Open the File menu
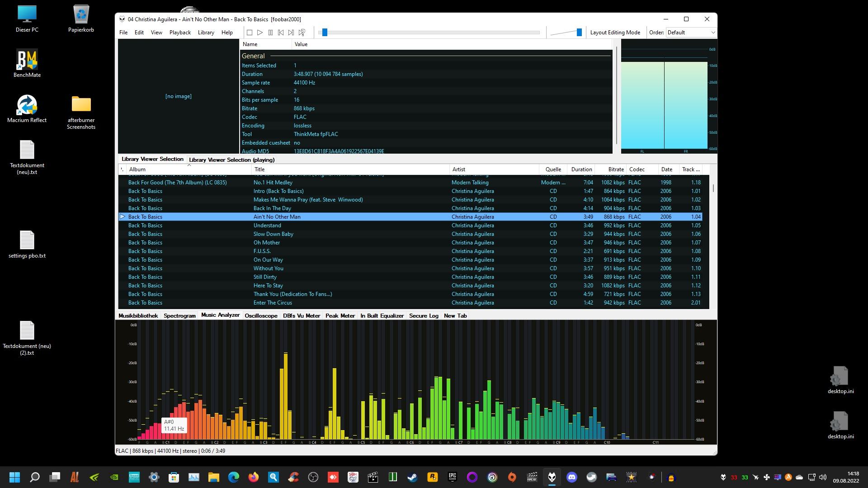Viewport: 868px width, 488px height. tap(123, 33)
